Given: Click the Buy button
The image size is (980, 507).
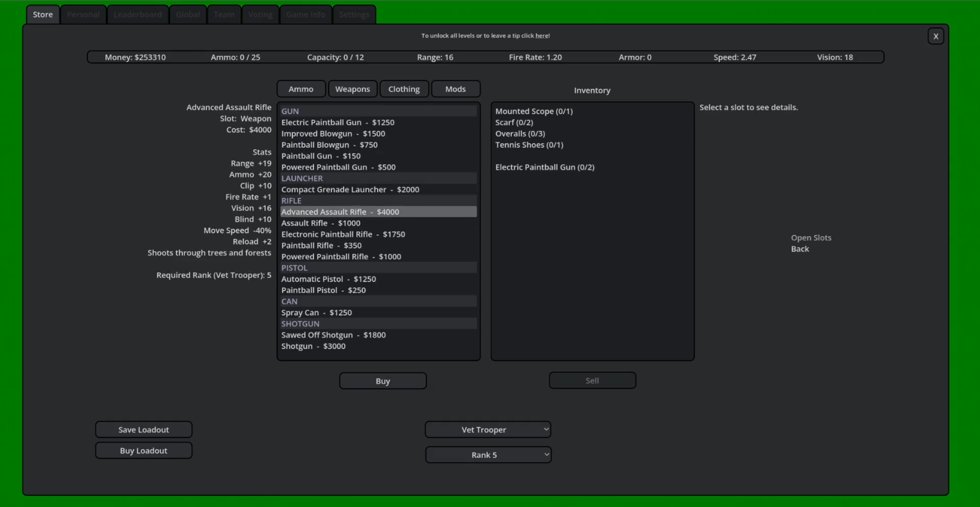Looking at the screenshot, I should point(383,381).
